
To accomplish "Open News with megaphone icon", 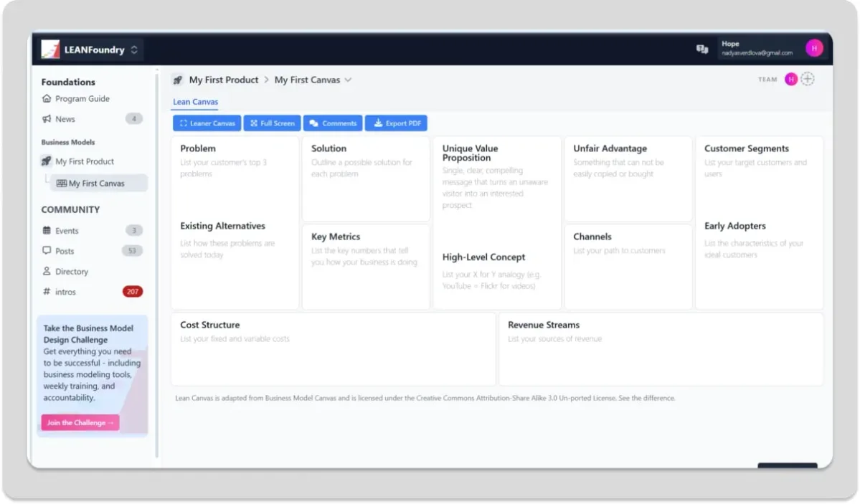I will [x=65, y=119].
